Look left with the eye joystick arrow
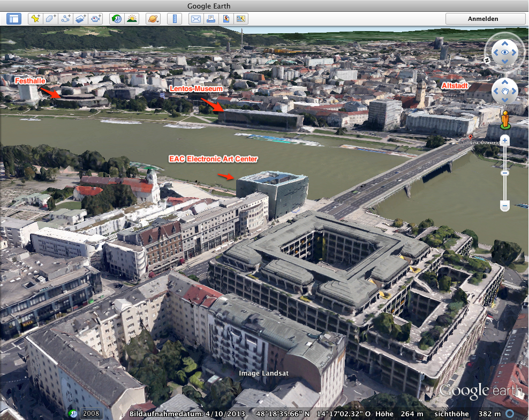This screenshot has height=420, width=529. click(496, 52)
